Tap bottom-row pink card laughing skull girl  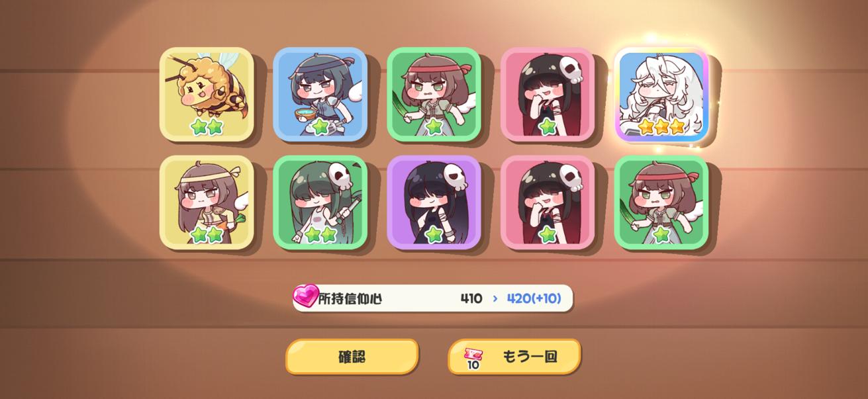coord(548,202)
